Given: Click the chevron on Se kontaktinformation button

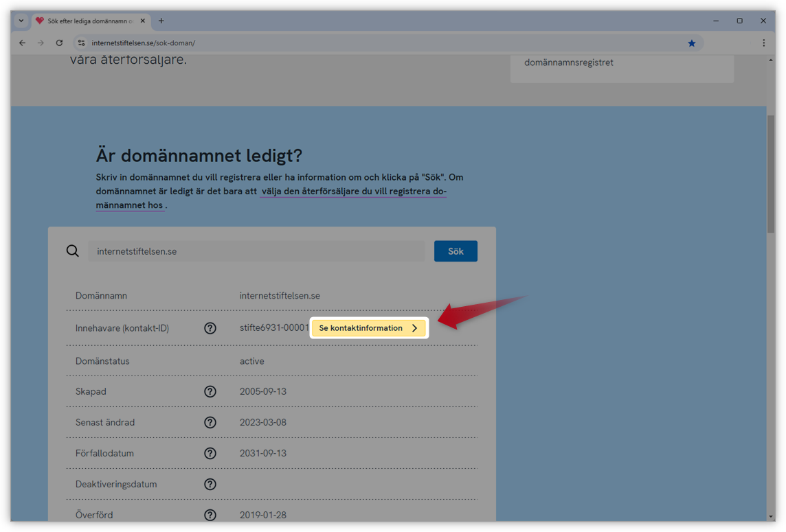Looking at the screenshot, I should click(x=415, y=328).
